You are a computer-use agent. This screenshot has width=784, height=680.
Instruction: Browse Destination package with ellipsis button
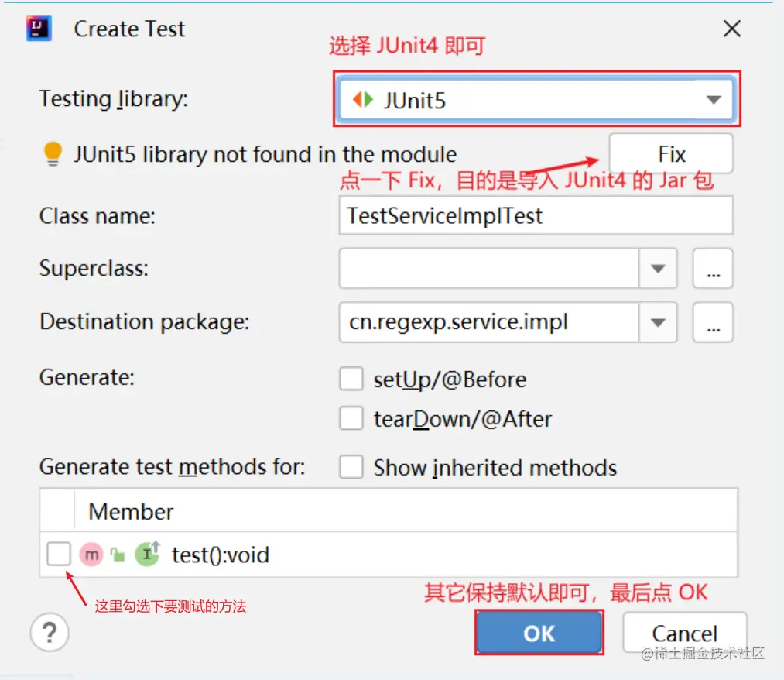tap(713, 321)
